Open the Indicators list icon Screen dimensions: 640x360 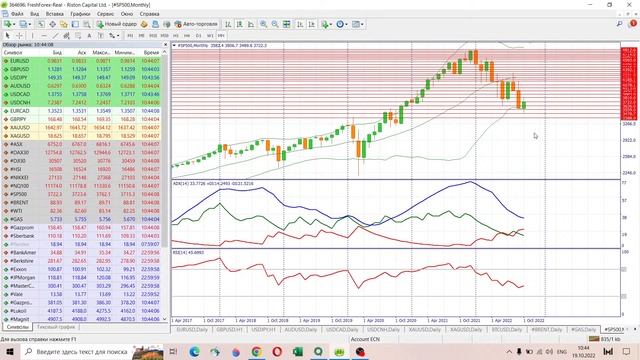[324, 24]
